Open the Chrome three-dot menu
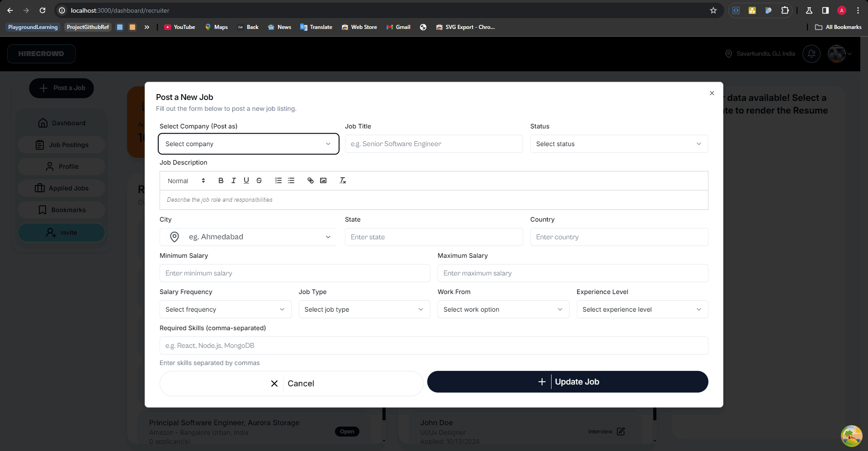868x451 pixels. point(858,10)
